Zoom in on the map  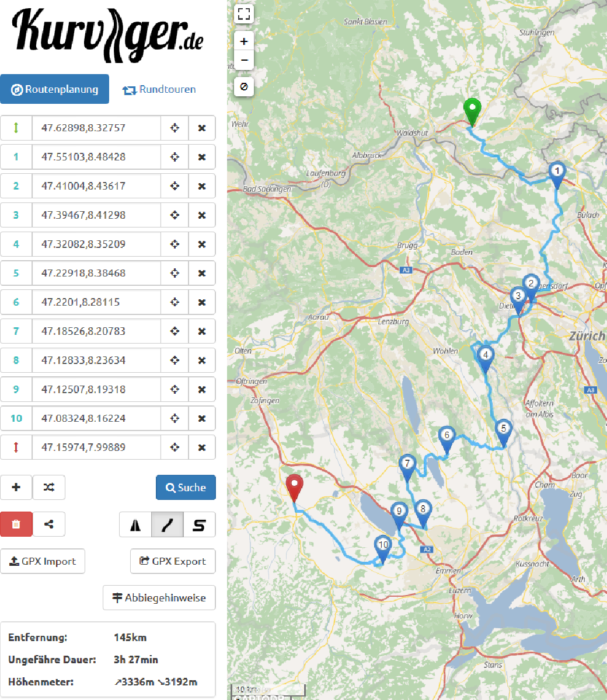tap(244, 41)
